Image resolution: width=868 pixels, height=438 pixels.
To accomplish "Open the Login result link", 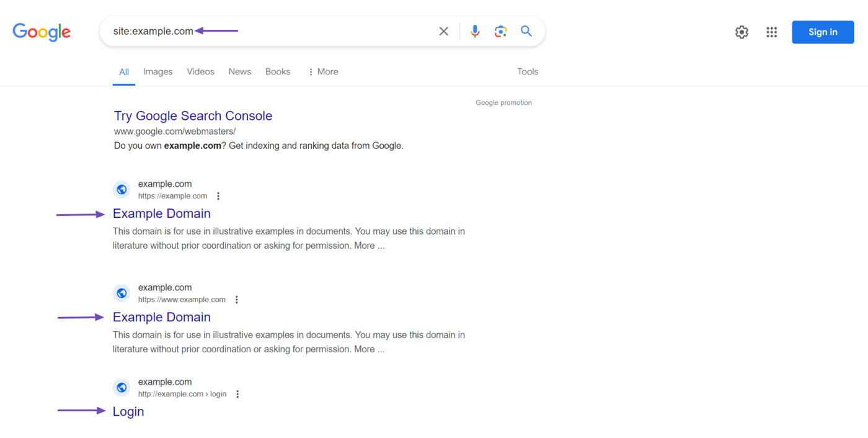I will (x=128, y=411).
